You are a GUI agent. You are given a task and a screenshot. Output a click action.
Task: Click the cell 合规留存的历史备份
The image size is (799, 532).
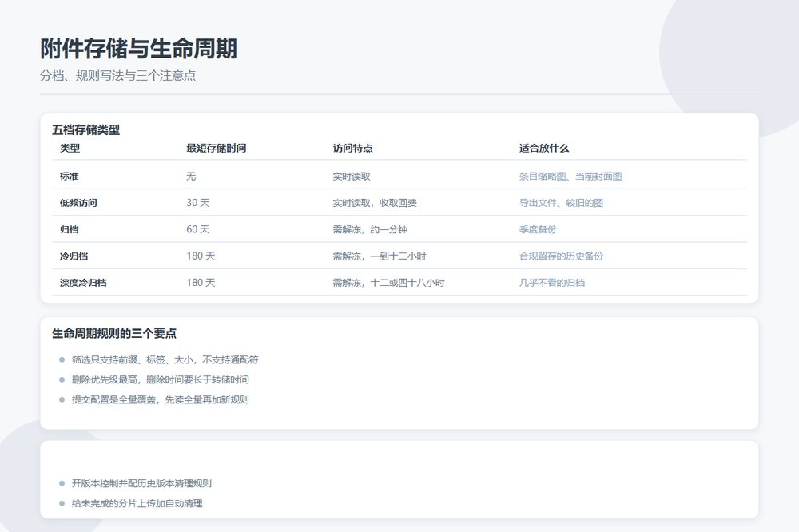click(x=561, y=256)
